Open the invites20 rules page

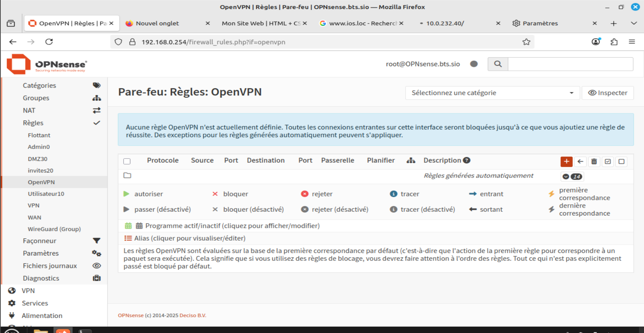(x=40, y=170)
